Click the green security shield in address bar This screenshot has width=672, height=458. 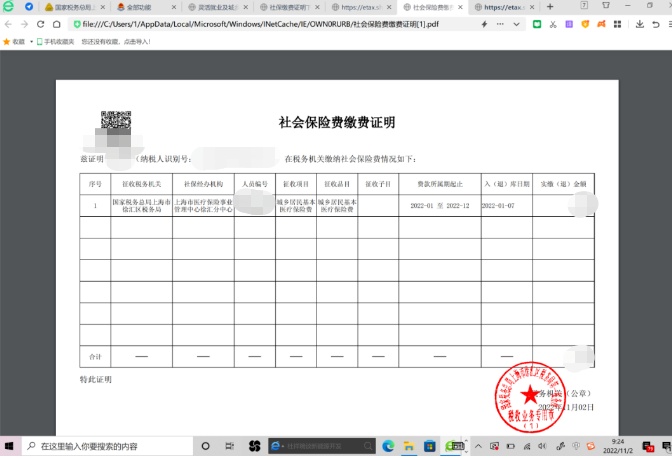coord(77,24)
